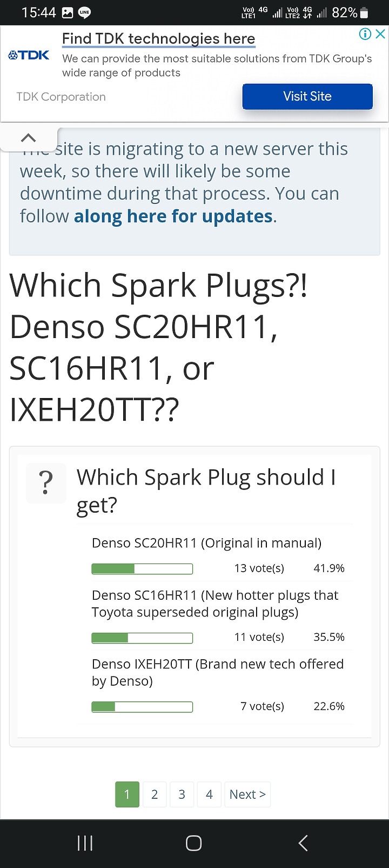Viewport: 389px width, 868px height.
Task: Go to page 2 of the thread
Action: point(155,794)
